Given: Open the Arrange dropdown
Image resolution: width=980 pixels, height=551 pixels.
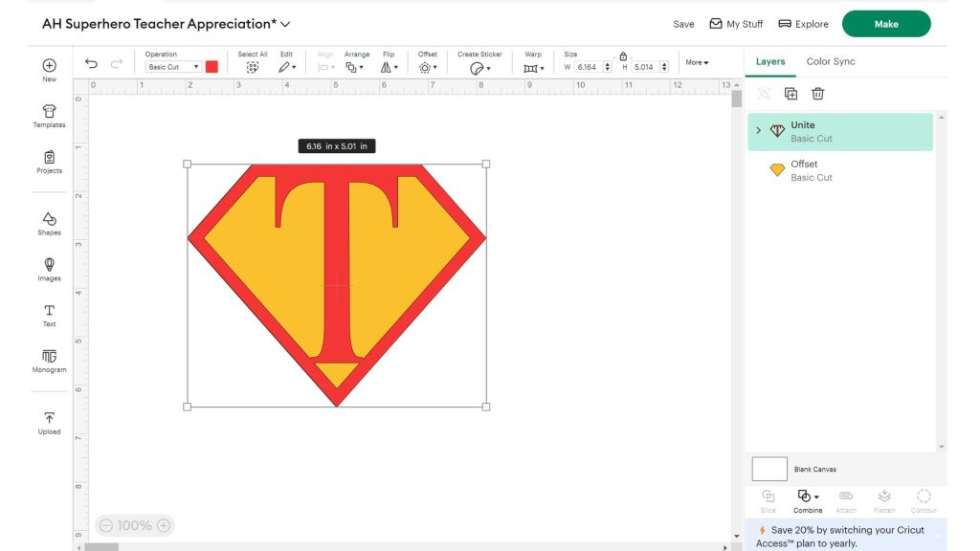Looking at the screenshot, I should [355, 68].
